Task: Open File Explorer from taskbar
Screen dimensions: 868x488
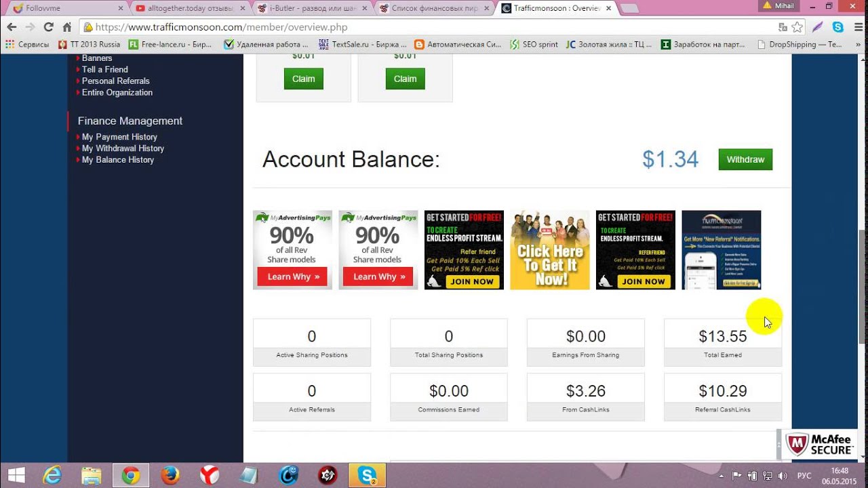Action: [x=92, y=476]
